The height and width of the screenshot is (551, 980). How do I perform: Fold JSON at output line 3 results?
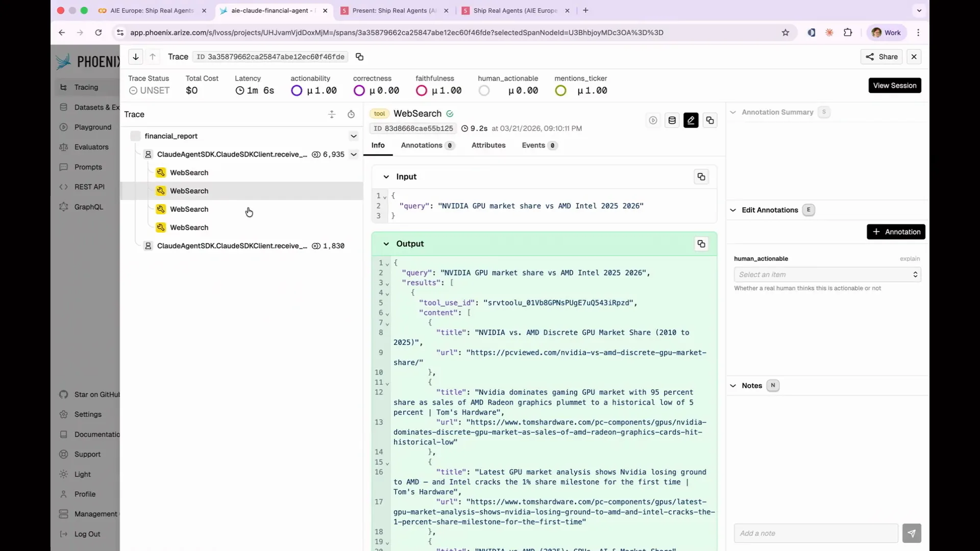[387, 284]
